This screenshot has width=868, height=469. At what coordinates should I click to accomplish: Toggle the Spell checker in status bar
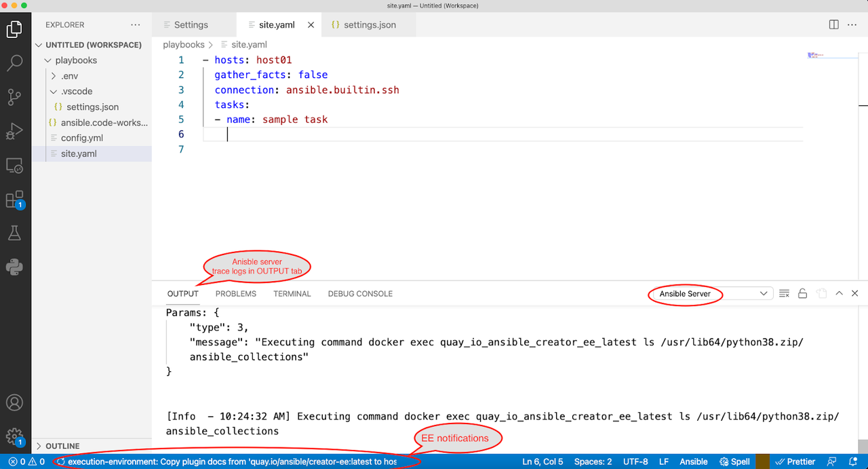734,462
